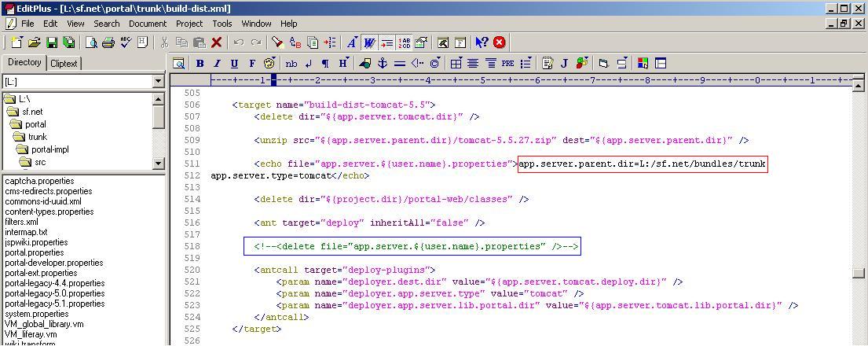The width and height of the screenshot is (868, 346).
Task: Click the red Delete X icon
Action: click(217, 42)
